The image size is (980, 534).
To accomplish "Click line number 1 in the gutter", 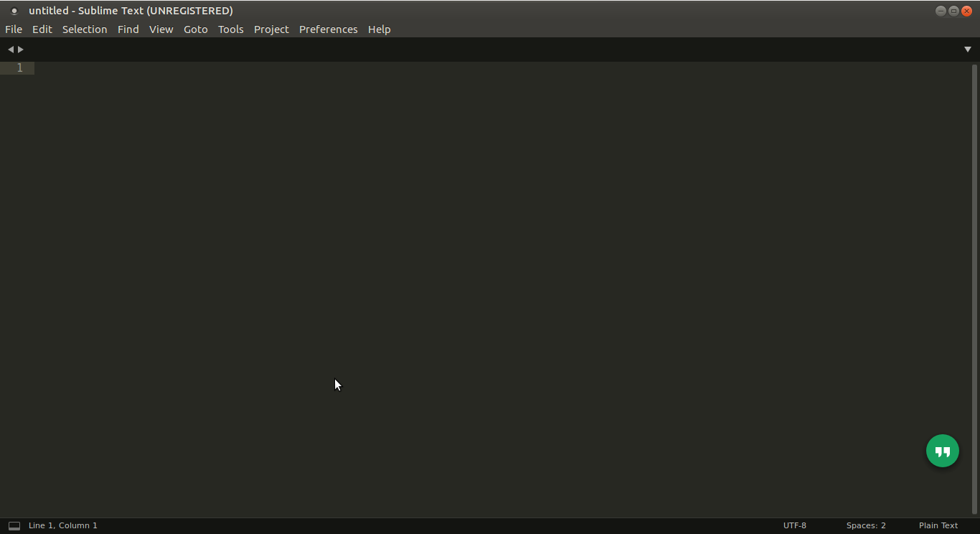I will [20, 68].
